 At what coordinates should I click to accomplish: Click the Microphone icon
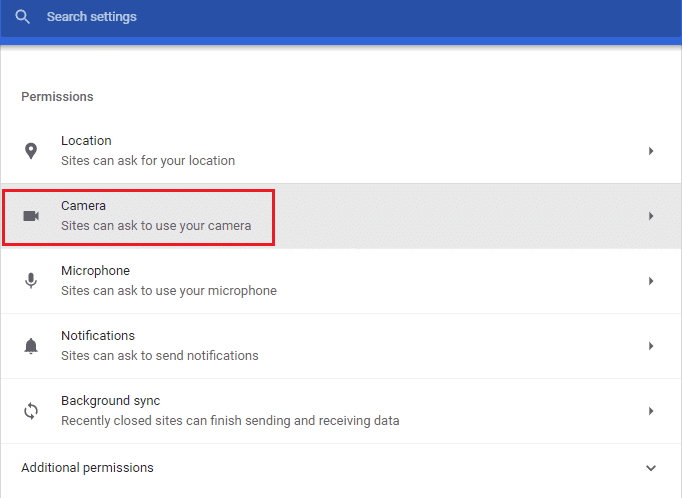[x=31, y=281]
